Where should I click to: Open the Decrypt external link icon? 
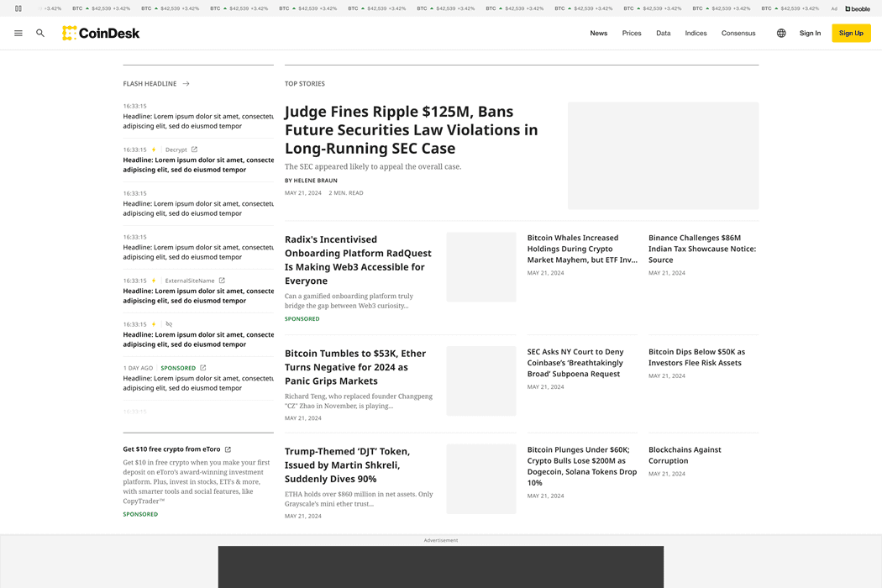pos(194,150)
